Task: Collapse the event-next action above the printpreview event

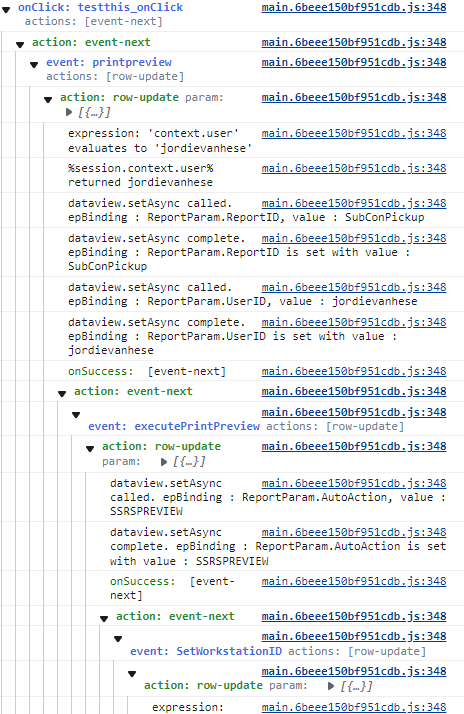Action: (x=20, y=44)
